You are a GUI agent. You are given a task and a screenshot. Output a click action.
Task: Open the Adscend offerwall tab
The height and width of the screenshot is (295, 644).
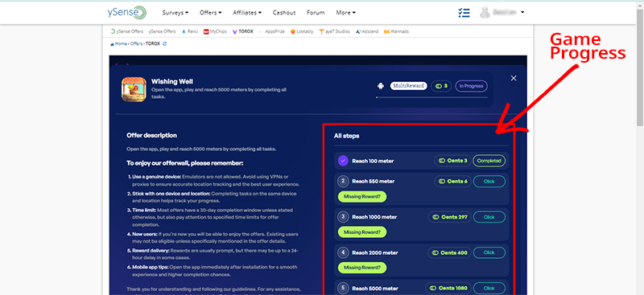367,31
